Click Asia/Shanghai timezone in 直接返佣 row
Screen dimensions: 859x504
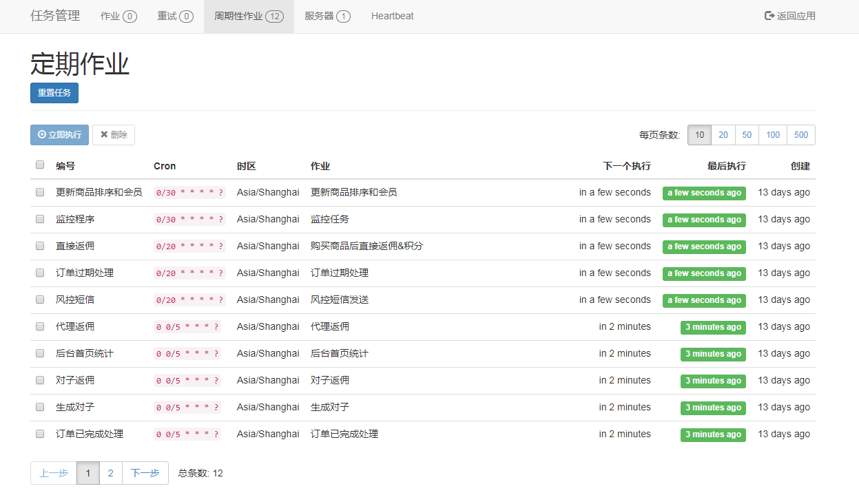268,246
